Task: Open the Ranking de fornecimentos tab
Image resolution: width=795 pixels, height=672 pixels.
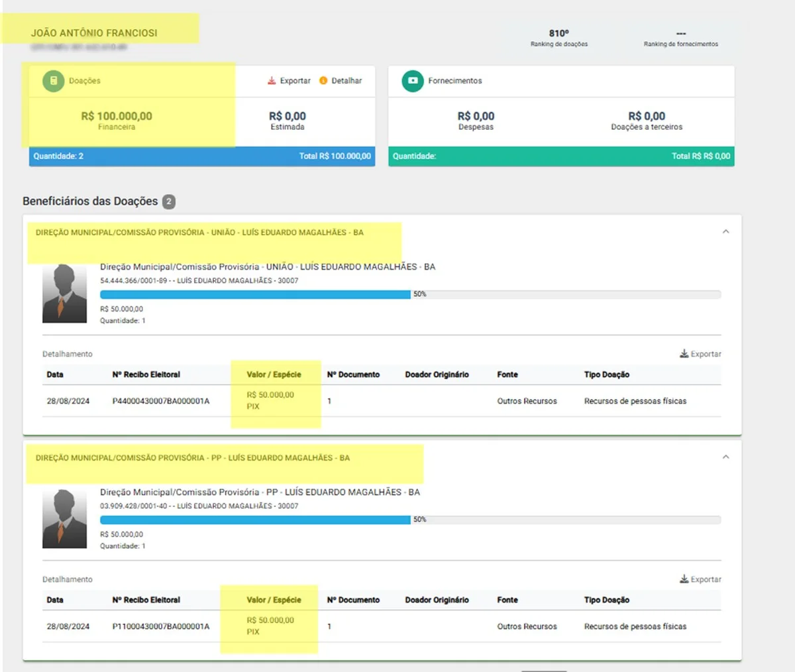Action: point(680,38)
